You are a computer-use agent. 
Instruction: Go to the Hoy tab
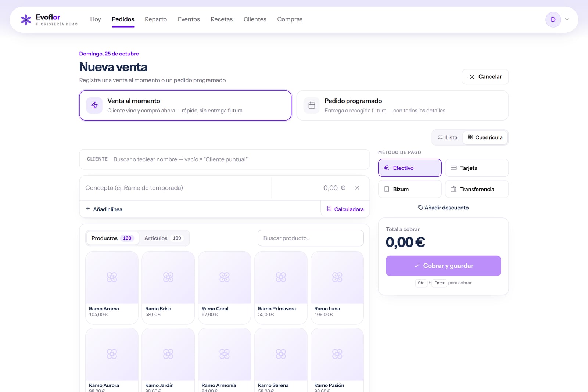(96, 19)
